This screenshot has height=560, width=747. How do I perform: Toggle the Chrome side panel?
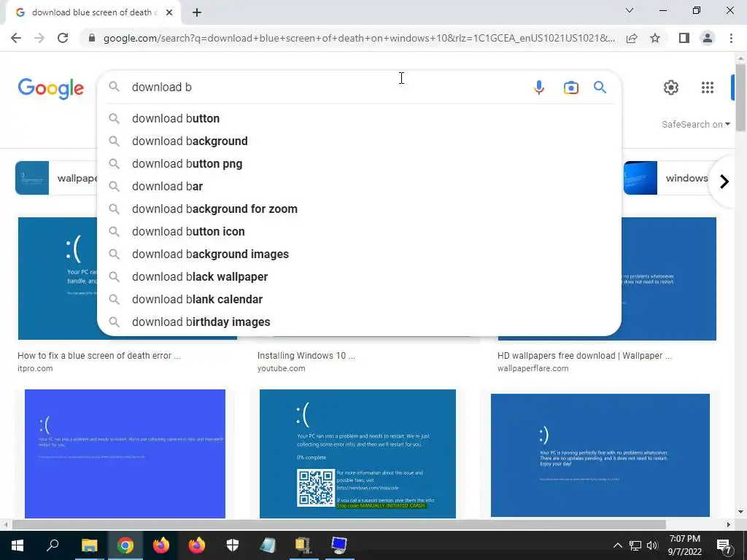pos(684,38)
